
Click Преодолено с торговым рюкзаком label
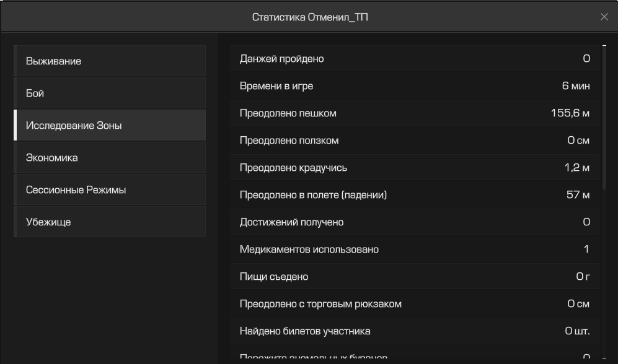320,304
